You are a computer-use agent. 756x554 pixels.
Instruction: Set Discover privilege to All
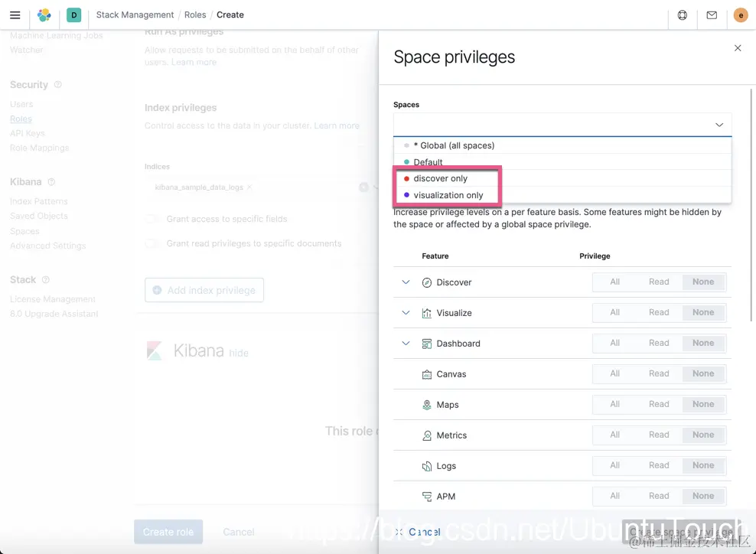point(614,282)
